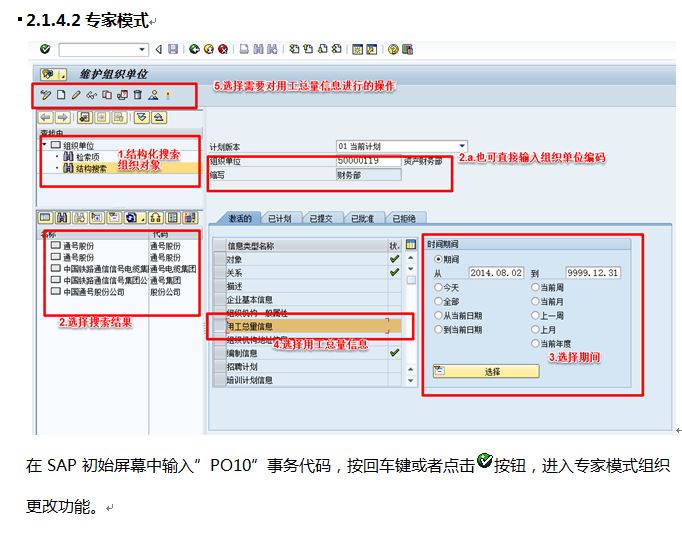The height and width of the screenshot is (538, 682).
Task: Select the 今天 radio button
Action: click(x=438, y=287)
